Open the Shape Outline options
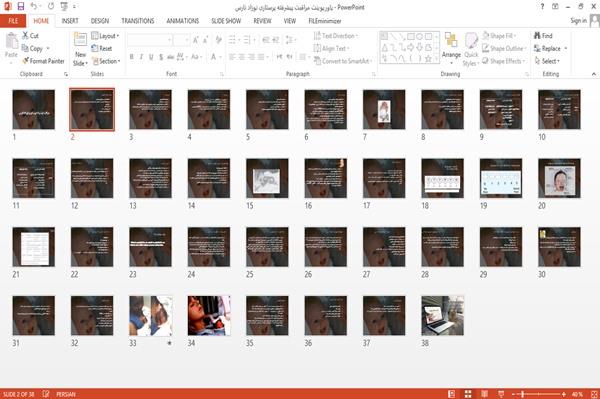The height and width of the screenshot is (399, 600). tap(504, 48)
